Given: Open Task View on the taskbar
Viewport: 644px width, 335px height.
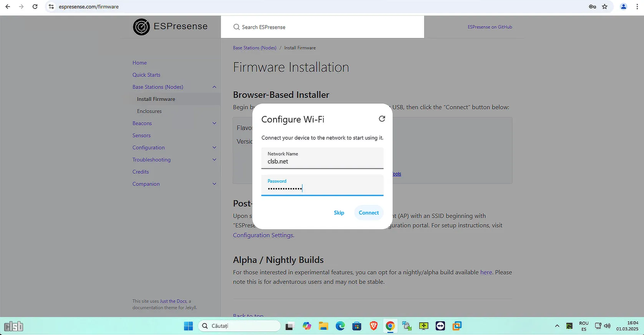Looking at the screenshot, I should (289, 326).
